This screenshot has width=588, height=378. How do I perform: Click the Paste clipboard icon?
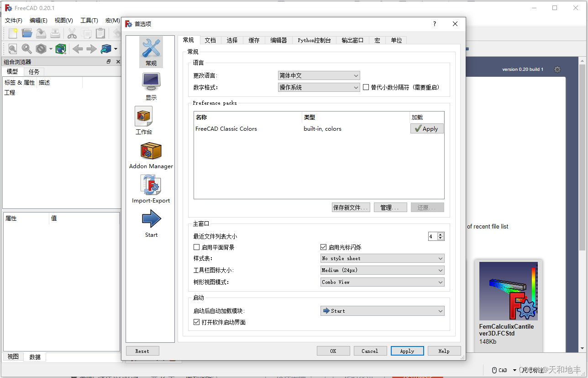click(100, 33)
